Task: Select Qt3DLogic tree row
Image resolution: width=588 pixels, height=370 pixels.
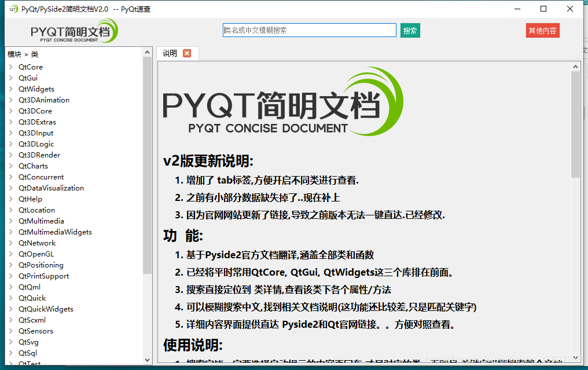Action: click(x=36, y=144)
